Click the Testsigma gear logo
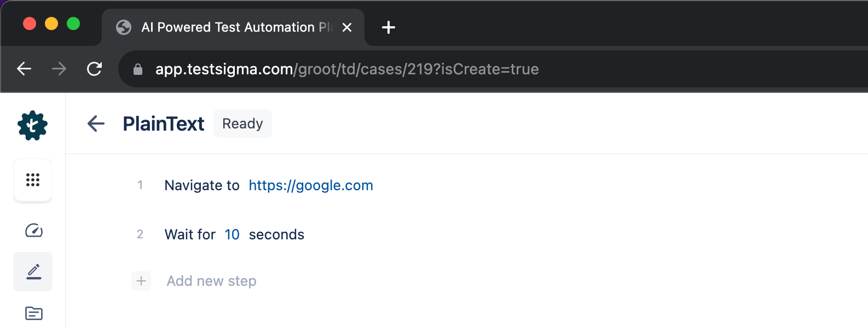The height and width of the screenshot is (329, 868). pyautogui.click(x=33, y=125)
